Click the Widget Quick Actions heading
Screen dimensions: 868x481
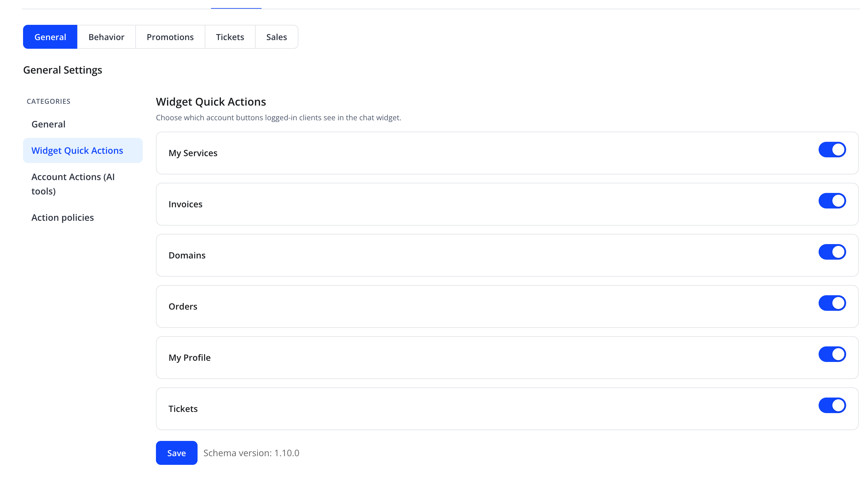tap(211, 102)
